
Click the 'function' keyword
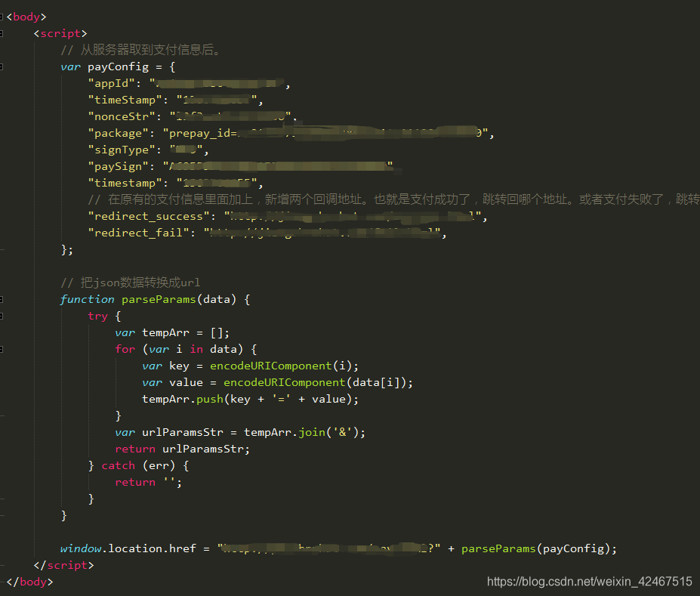[88, 300]
